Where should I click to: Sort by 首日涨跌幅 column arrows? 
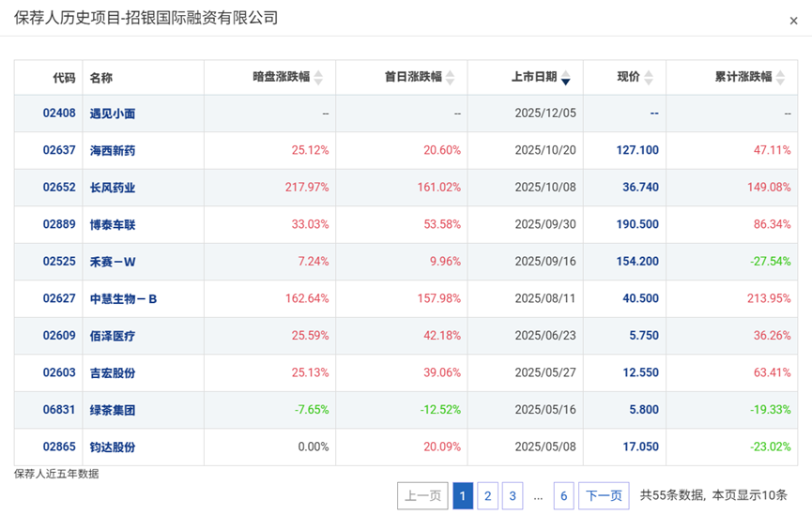click(450, 78)
